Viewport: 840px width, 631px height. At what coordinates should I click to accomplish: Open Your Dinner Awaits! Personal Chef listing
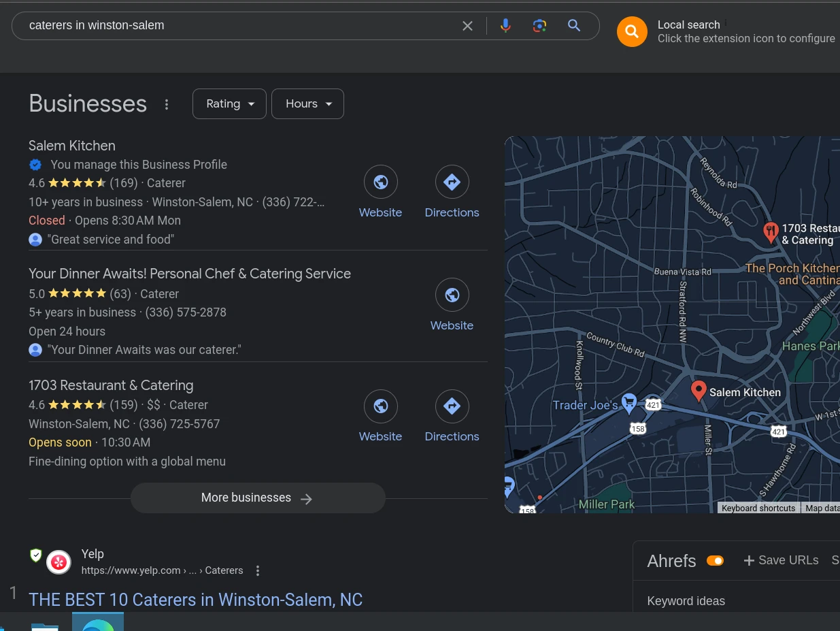point(190,274)
